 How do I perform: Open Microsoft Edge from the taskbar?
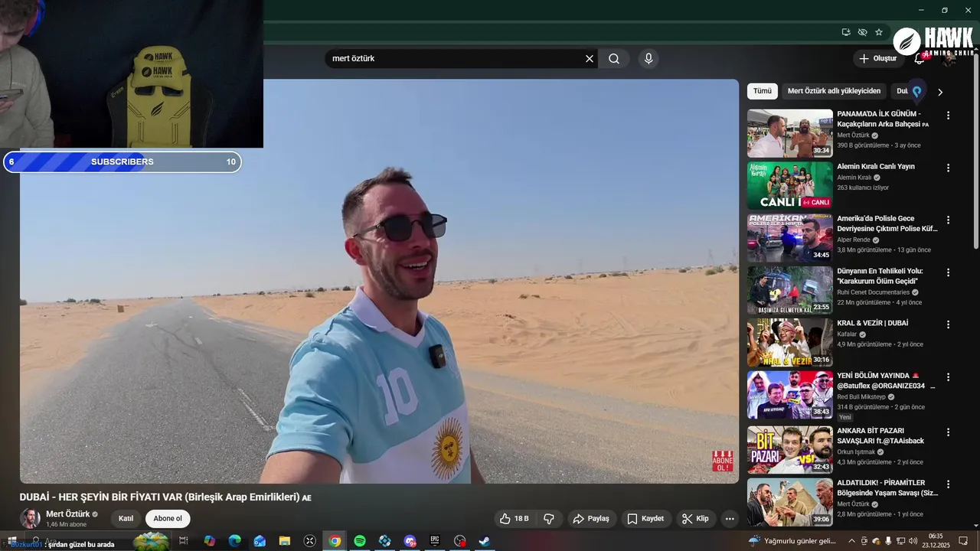coord(235,541)
